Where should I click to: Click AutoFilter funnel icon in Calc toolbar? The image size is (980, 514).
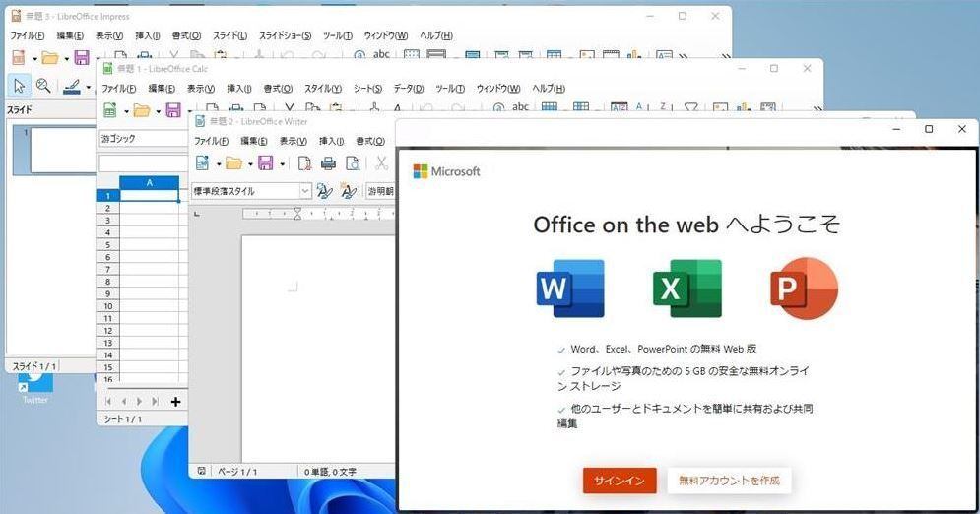(x=690, y=107)
